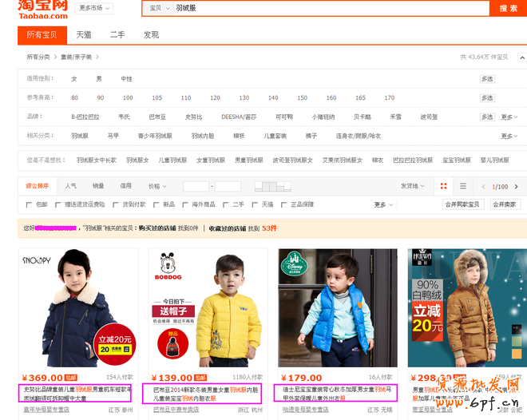Switch to grid view layout
527x420 pixels.
pos(444,186)
